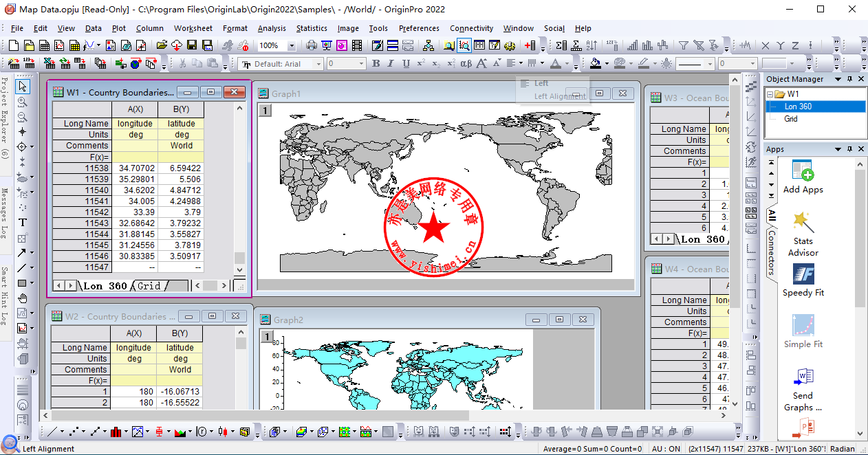The image size is (868, 455).
Task: Open the Messages Log side tab
Action: coord(5,213)
